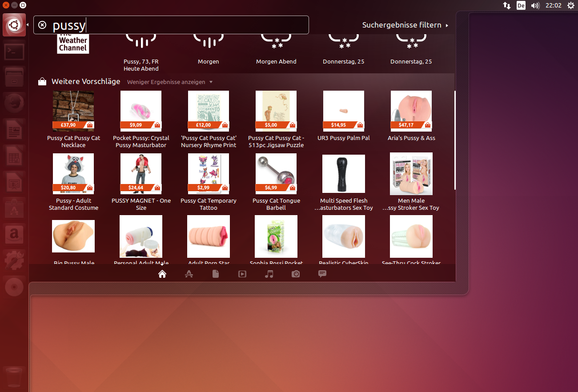Open the Amazon launcher icon

(14, 235)
